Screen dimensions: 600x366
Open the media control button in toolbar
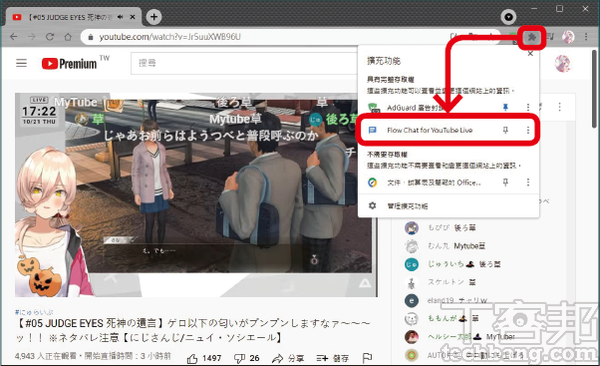(550, 37)
